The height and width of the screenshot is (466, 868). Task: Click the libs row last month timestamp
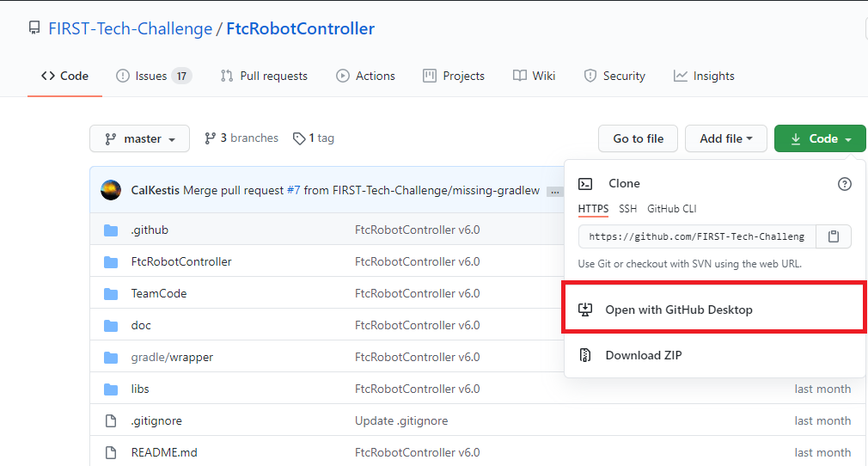point(822,389)
